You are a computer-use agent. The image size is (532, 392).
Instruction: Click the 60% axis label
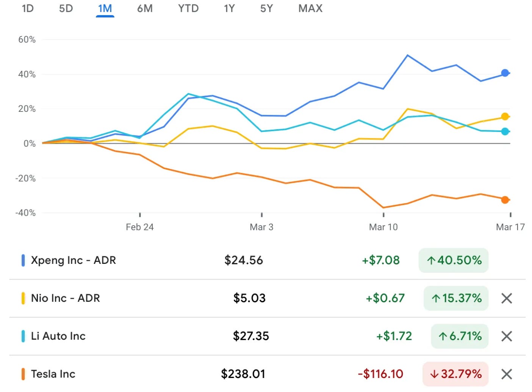click(27, 39)
